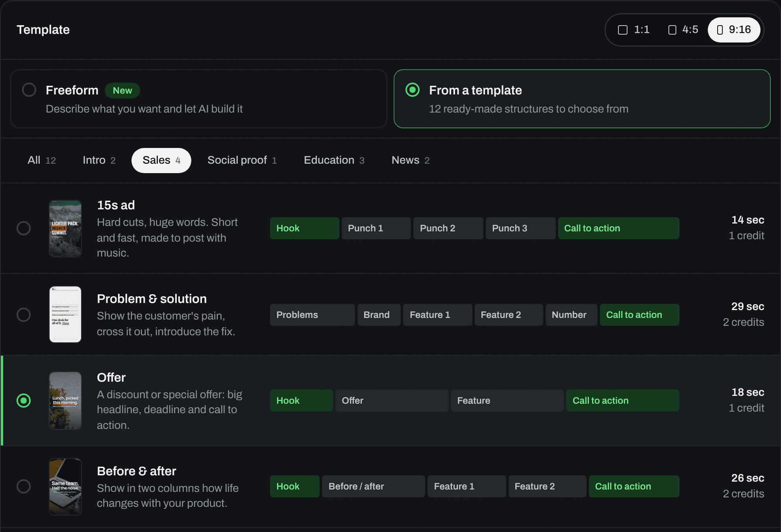The height and width of the screenshot is (532, 781).
Task: Open the Problem & solution thumbnail preview
Action: 65,314
